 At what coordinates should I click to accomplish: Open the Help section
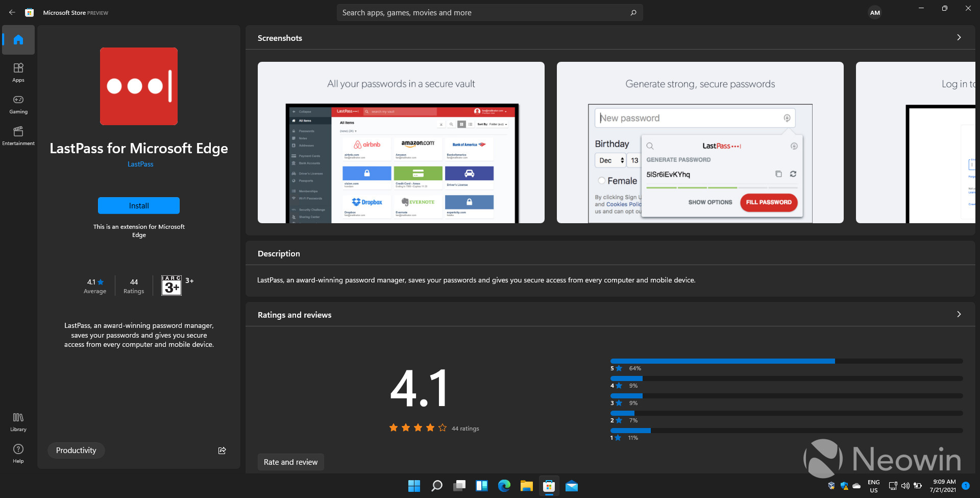coord(18,453)
